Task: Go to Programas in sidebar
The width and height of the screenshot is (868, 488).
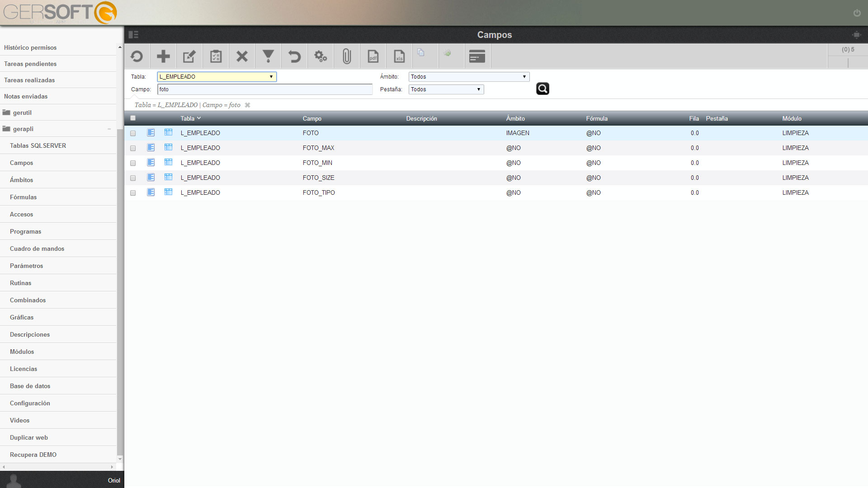Action: pos(58,231)
